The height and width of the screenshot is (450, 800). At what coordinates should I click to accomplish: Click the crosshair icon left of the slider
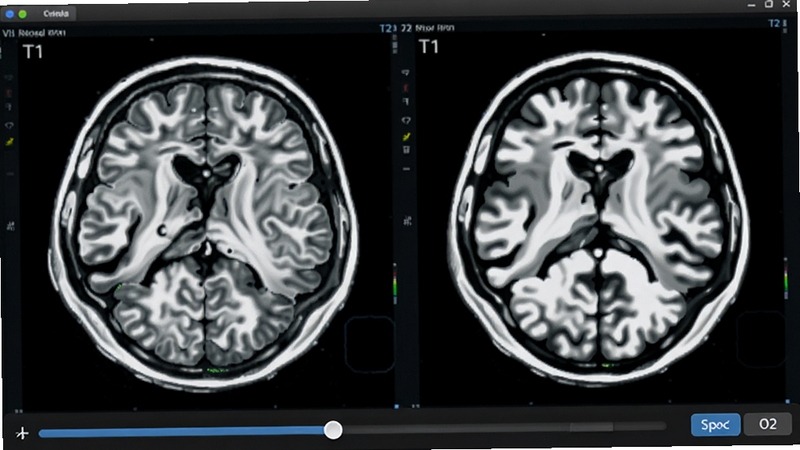(x=22, y=433)
